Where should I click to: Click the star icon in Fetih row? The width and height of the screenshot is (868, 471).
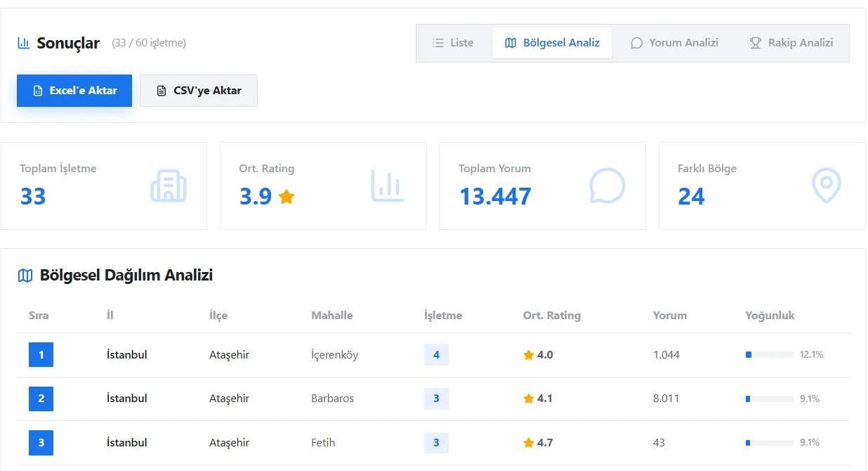click(x=529, y=443)
